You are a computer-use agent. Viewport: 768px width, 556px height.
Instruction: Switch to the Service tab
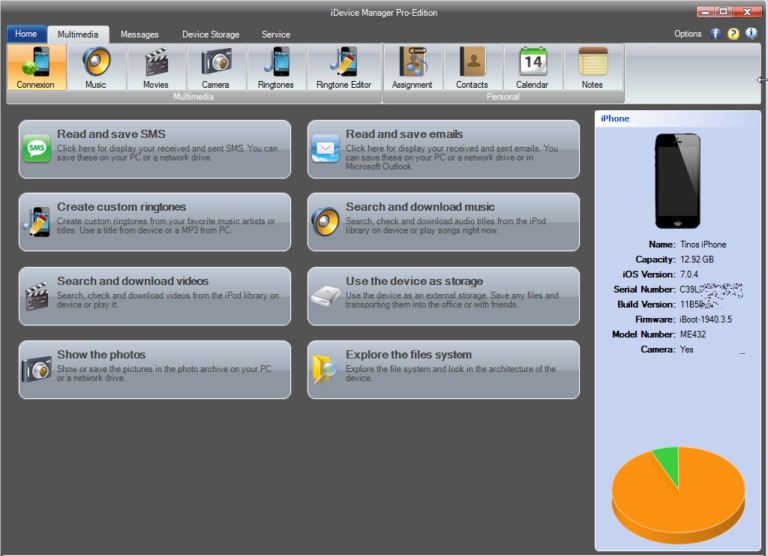coord(276,34)
